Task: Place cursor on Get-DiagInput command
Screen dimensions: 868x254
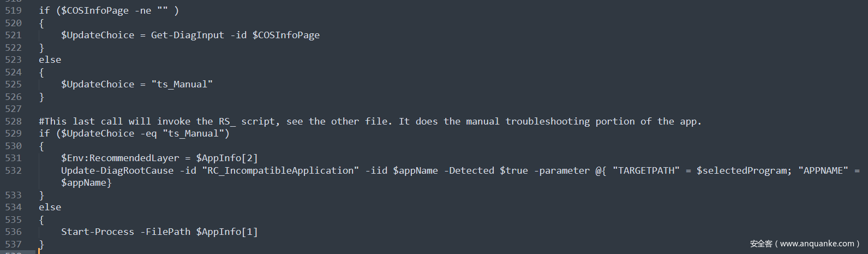Action: tap(187, 35)
